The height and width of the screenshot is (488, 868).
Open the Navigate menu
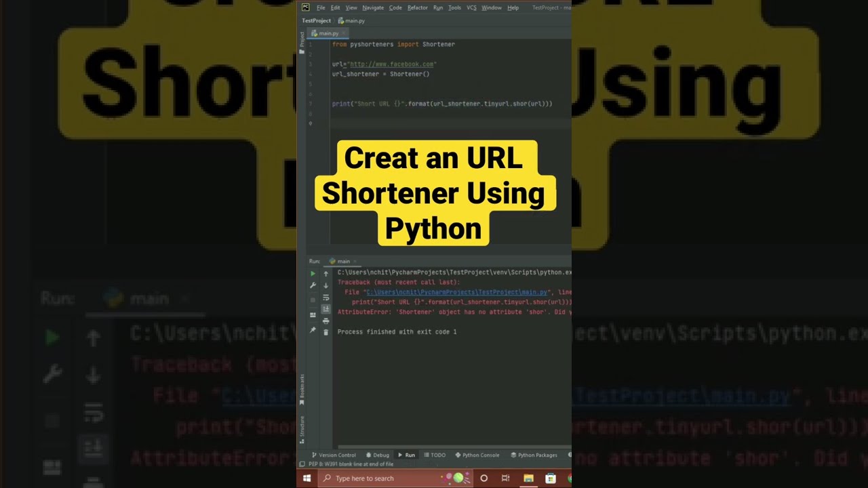click(373, 7)
